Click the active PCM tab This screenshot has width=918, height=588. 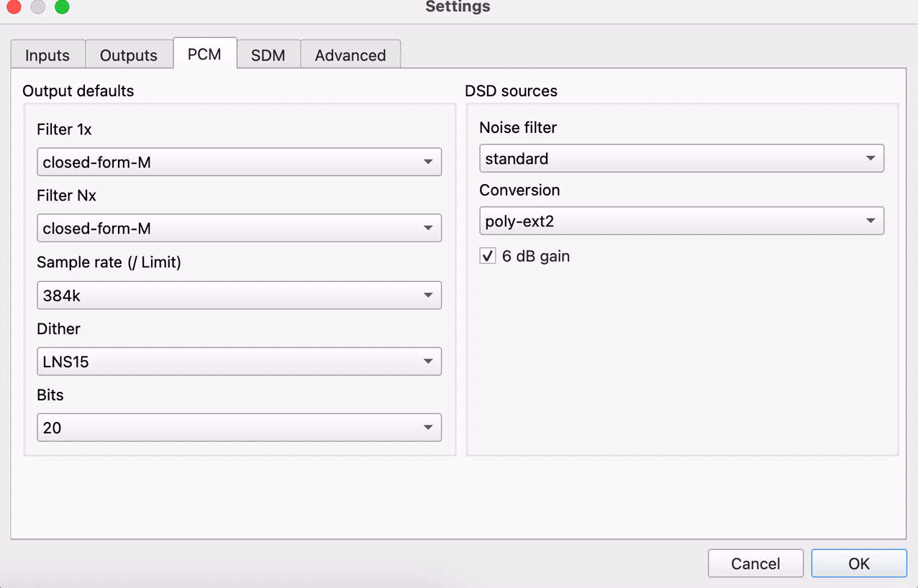tap(205, 53)
